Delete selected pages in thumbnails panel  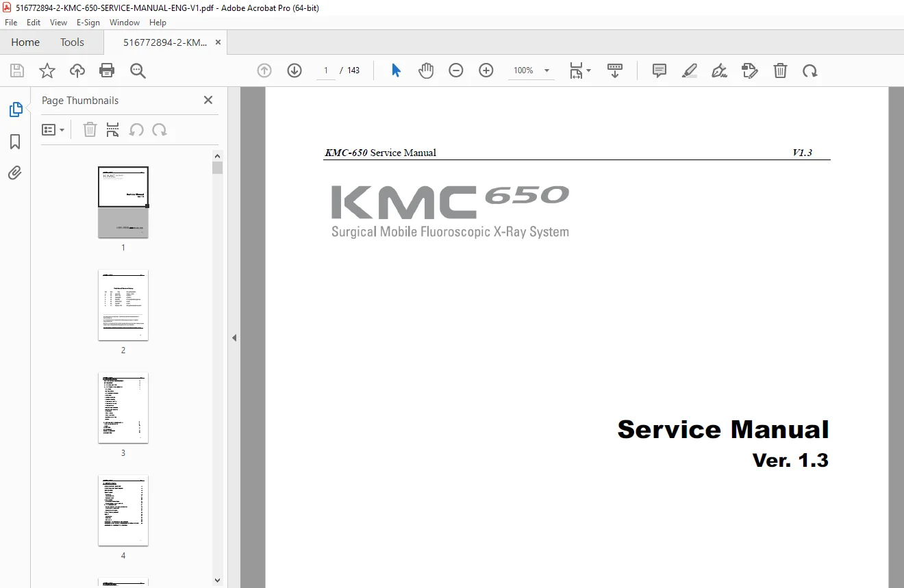pyautogui.click(x=90, y=130)
